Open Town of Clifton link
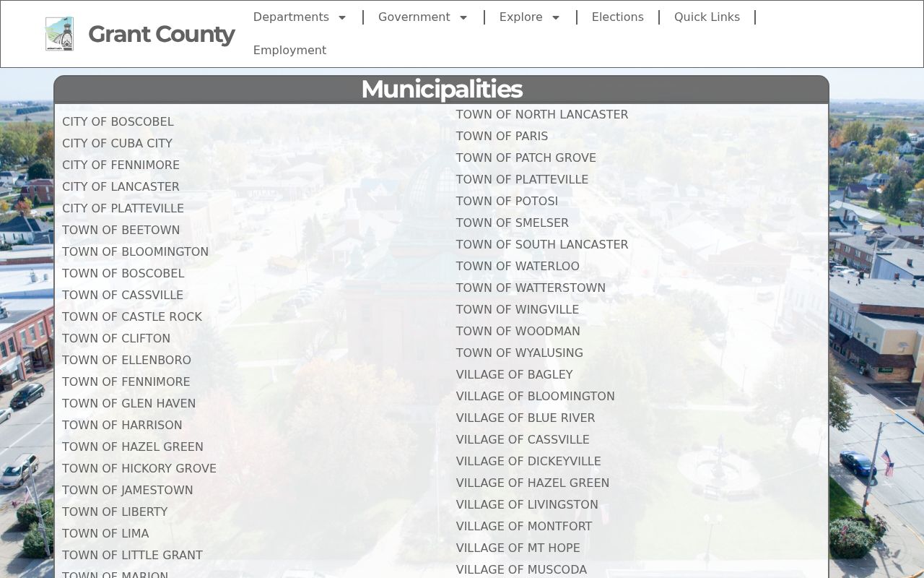This screenshot has width=924, height=578. 116,338
